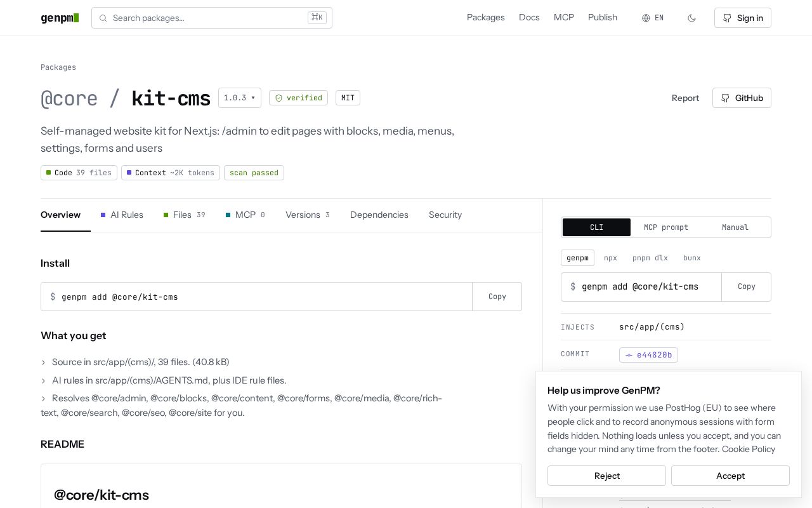
Task: Click the commit icon beside e44820b
Action: click(629, 355)
